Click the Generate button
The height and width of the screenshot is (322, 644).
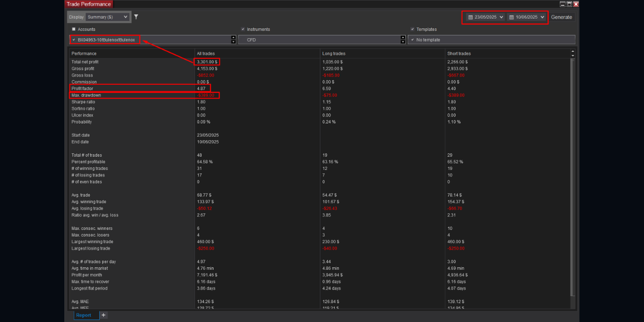561,17
